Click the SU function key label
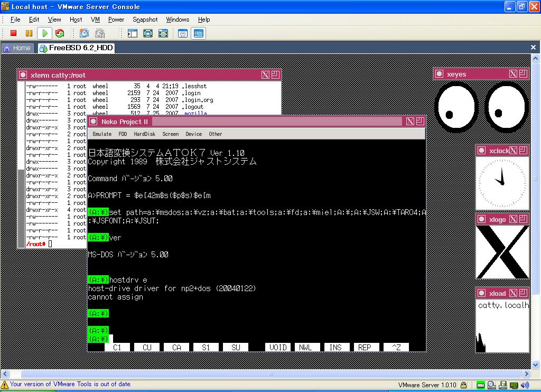Image resolution: width=541 pixels, height=392 pixels. 236,347
